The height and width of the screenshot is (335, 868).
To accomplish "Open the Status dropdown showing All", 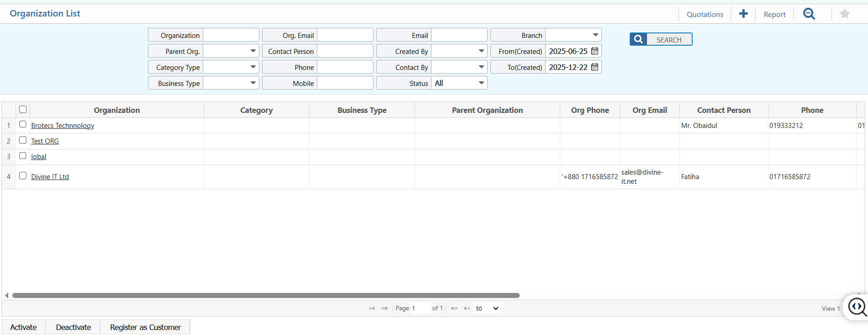I will (x=459, y=83).
